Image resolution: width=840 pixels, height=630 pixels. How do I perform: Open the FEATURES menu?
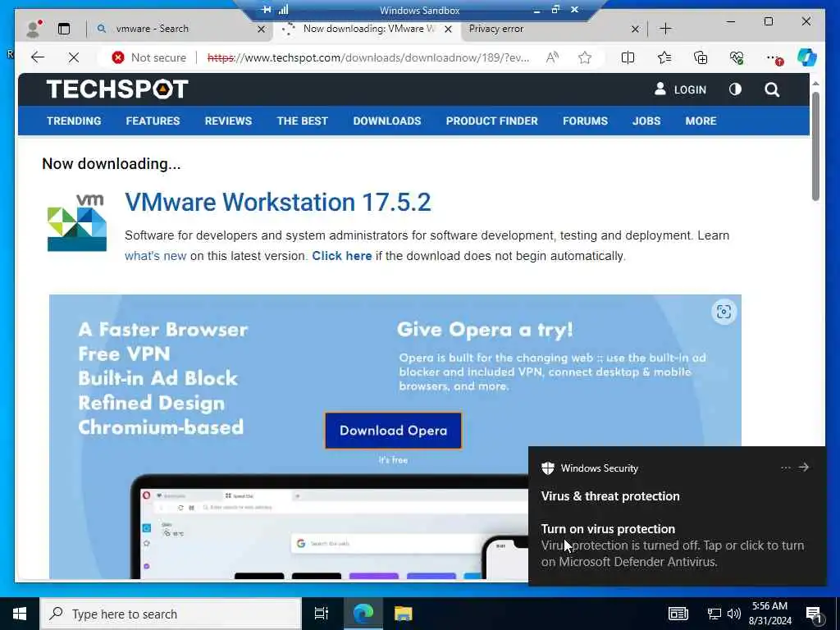[x=153, y=121]
